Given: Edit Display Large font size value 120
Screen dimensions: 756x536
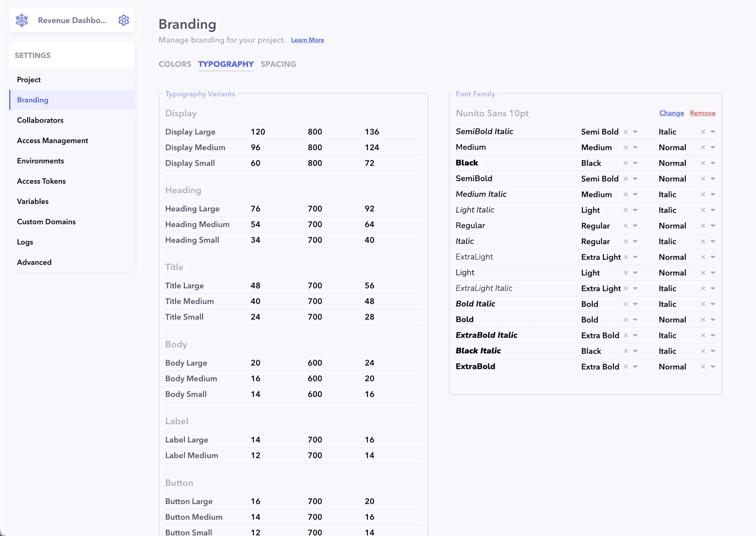Looking at the screenshot, I should pos(258,132).
